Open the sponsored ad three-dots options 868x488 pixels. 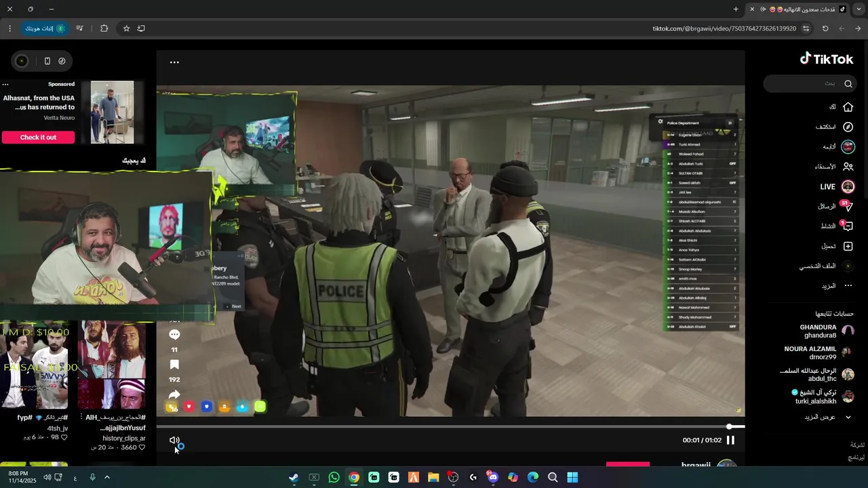[5, 85]
